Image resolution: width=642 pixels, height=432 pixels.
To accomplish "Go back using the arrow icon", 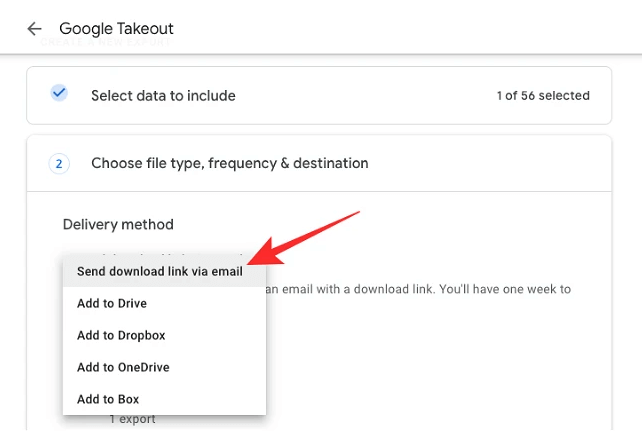I will coord(34,29).
